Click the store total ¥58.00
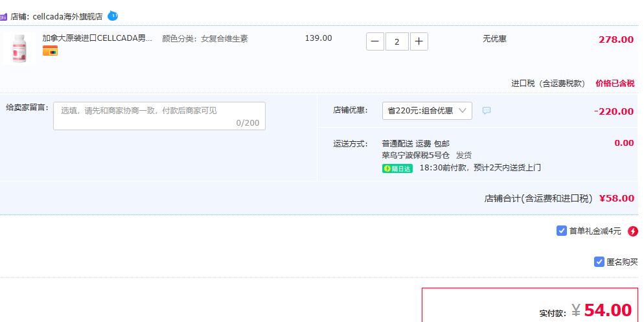This screenshot has height=322, width=644. pyautogui.click(x=617, y=198)
